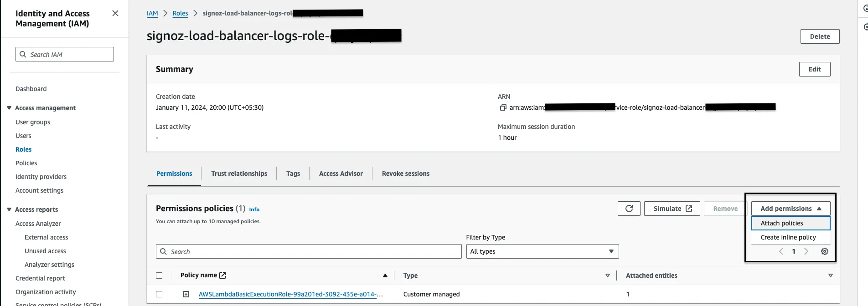Expand the AWSLambdaBasicExecutionRole policy row

186,294
